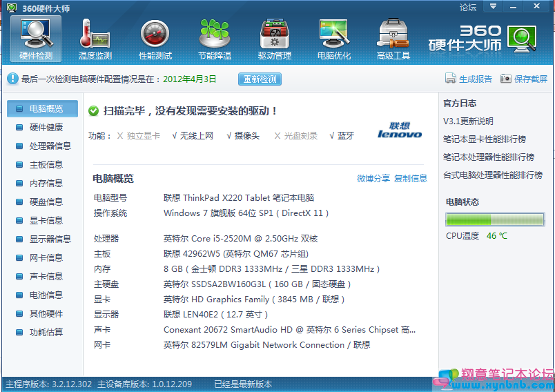Open 台式电脑处理器性能排行榜 ranking link
The height and width of the screenshot is (392, 555).
493,175
